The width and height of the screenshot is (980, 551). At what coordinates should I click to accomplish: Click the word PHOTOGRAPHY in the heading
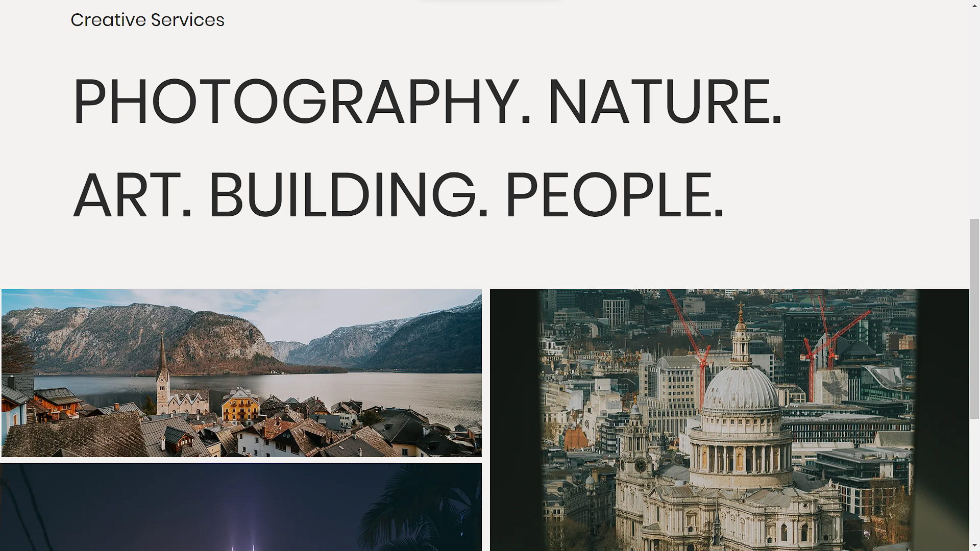[x=296, y=101]
